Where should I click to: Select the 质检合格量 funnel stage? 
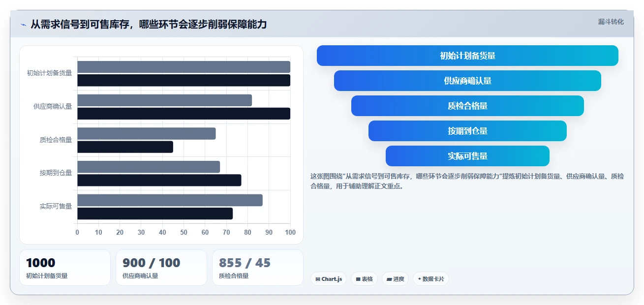pyautogui.click(x=467, y=106)
